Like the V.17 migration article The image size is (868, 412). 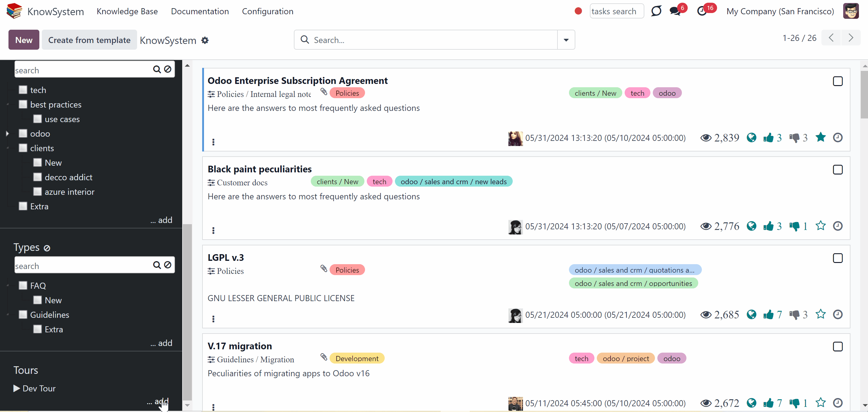pyautogui.click(x=768, y=403)
